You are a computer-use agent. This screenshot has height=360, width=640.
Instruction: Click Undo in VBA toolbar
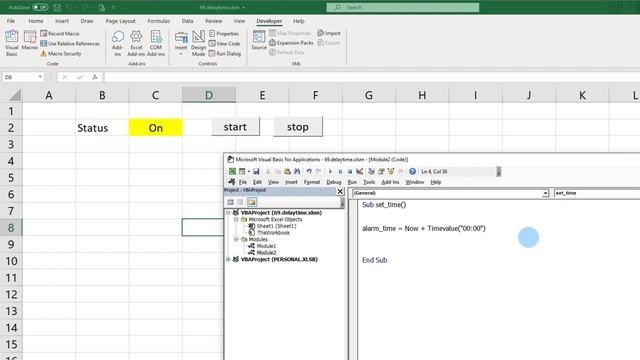point(309,171)
